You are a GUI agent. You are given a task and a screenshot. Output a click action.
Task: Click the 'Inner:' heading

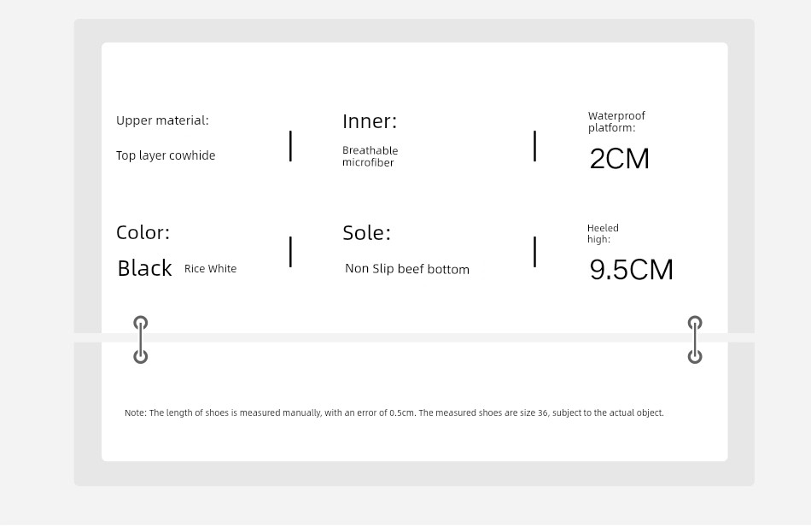(x=370, y=121)
